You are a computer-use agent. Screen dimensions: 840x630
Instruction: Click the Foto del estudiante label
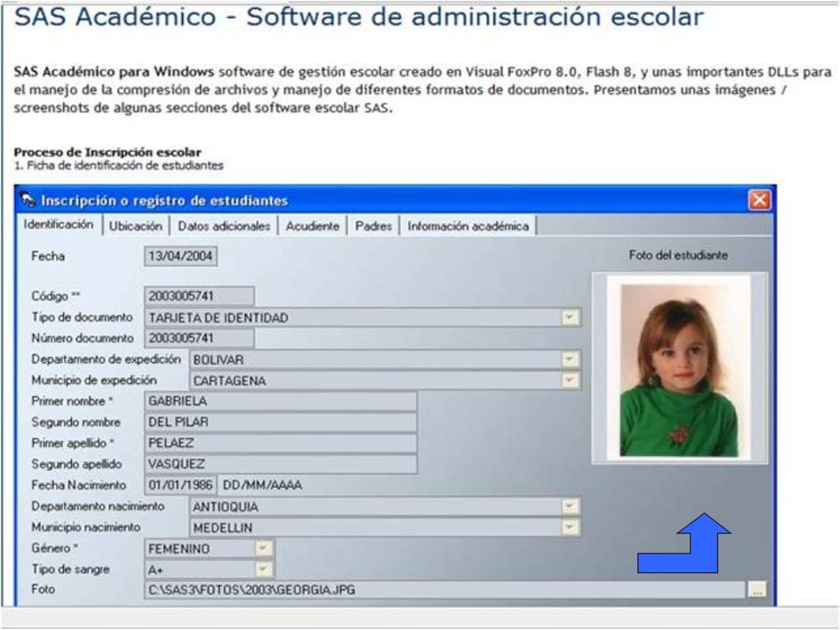(678, 255)
